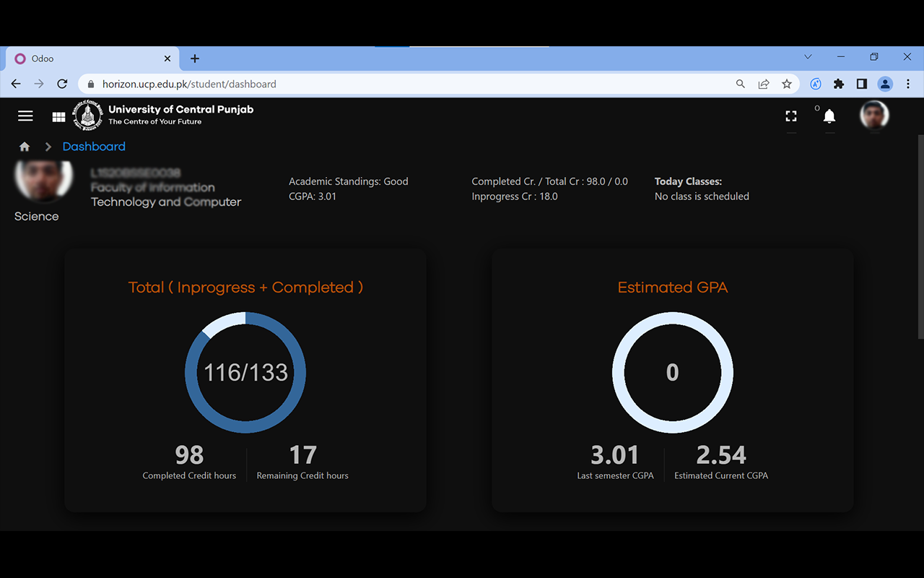Bookmark this page with the star icon
This screenshot has width=924, height=578.
787,84
